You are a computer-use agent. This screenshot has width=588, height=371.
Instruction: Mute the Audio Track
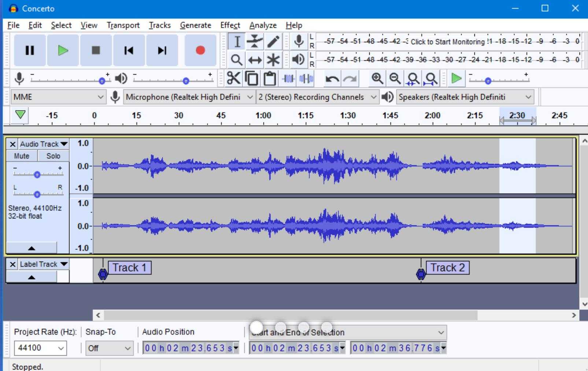point(22,156)
